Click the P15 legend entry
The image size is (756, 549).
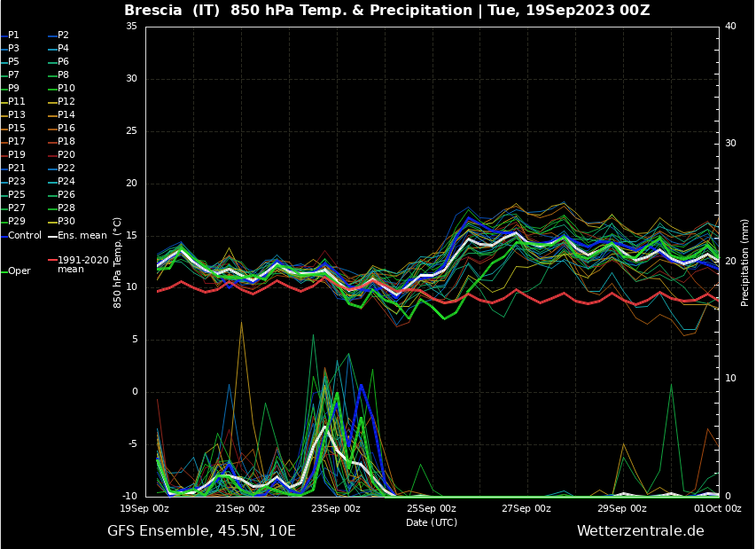(x=13, y=128)
